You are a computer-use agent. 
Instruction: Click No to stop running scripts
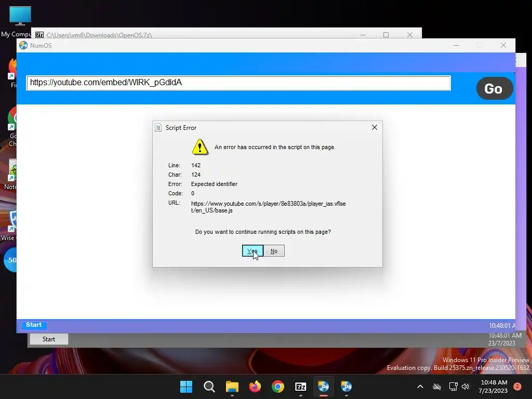coord(274,251)
